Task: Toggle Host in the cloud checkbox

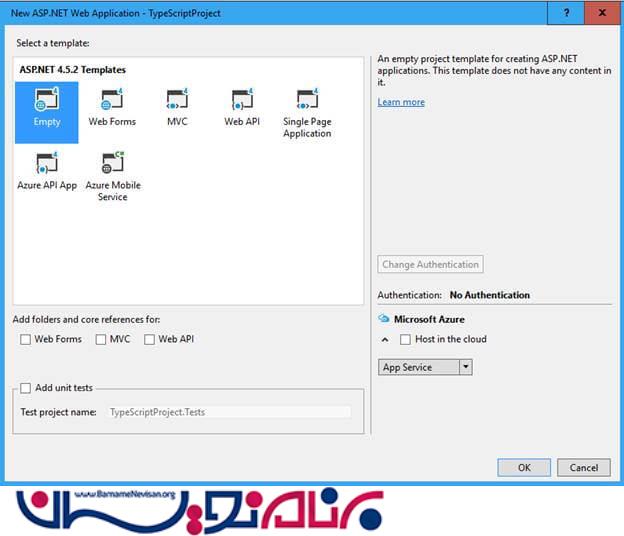Action: point(405,340)
